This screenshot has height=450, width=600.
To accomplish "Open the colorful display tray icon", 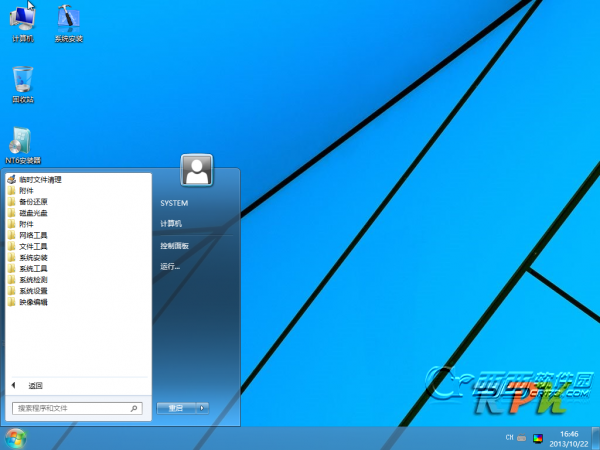I will [x=538, y=438].
